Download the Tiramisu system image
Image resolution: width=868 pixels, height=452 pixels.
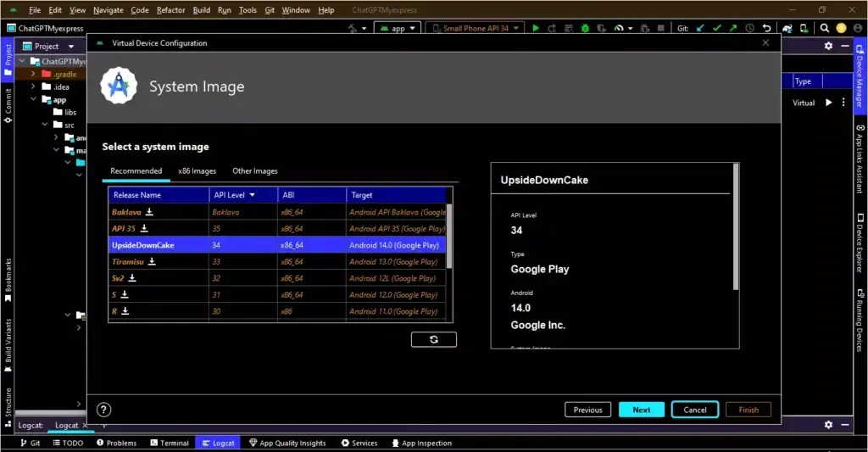[152, 261]
